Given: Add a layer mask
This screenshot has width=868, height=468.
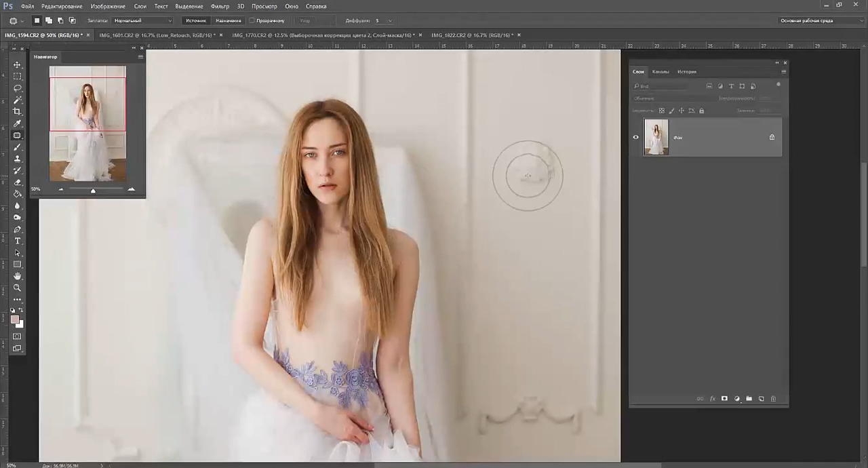Looking at the screenshot, I should (724, 399).
